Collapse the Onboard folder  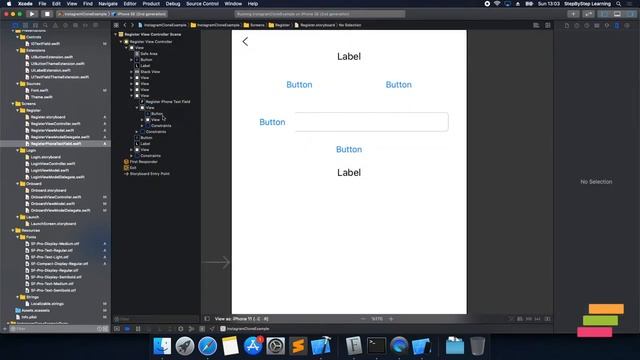18,184
